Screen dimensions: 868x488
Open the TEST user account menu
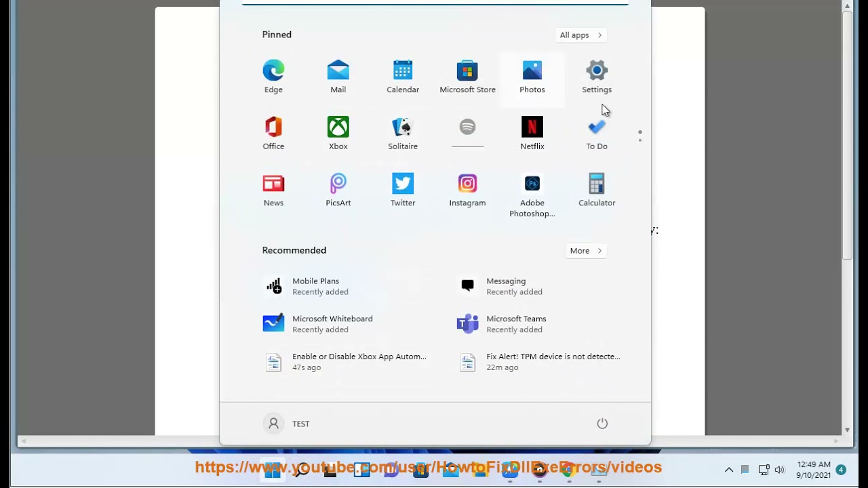pos(287,424)
